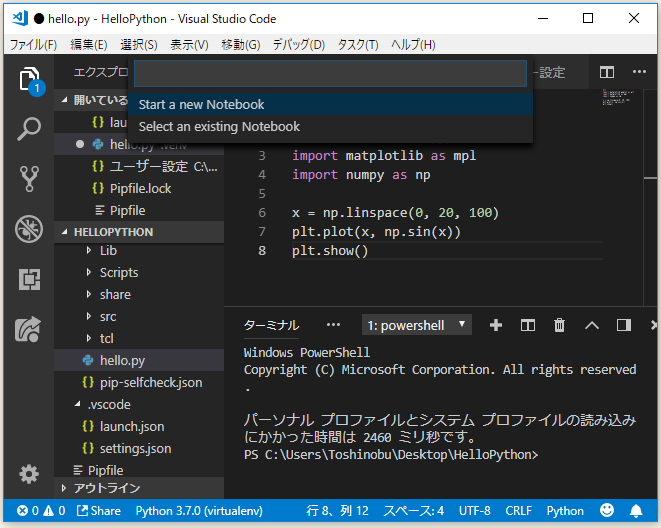Add a new terminal with plus icon
Image resolution: width=661 pixels, height=528 pixels.
496,325
